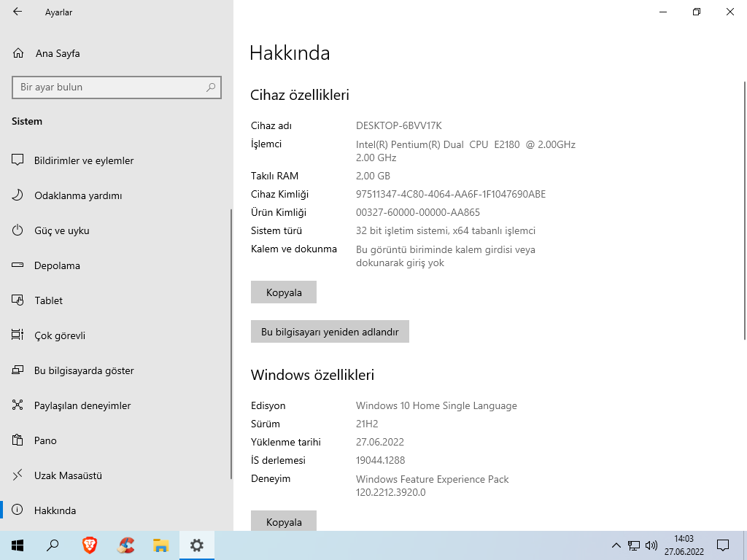Show hidden tray icons chevron
Screen dimensions: 747x560
(x=616, y=545)
